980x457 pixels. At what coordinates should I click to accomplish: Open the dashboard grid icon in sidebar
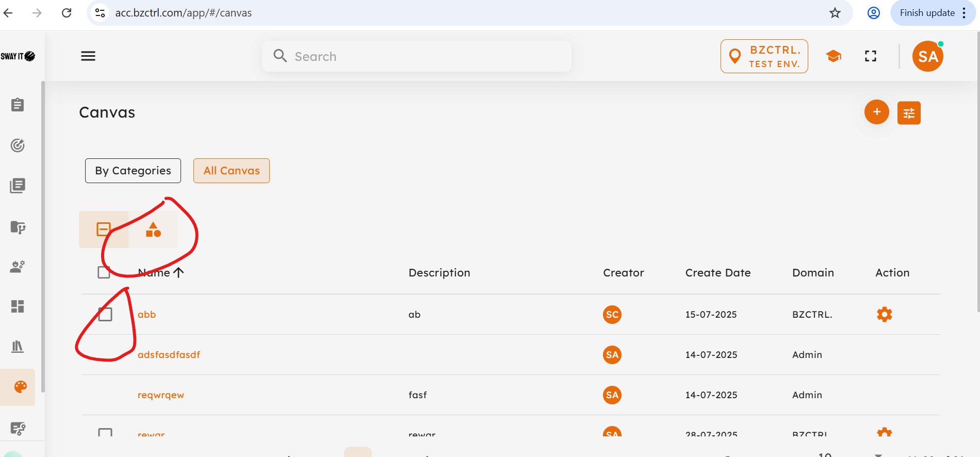[18, 306]
